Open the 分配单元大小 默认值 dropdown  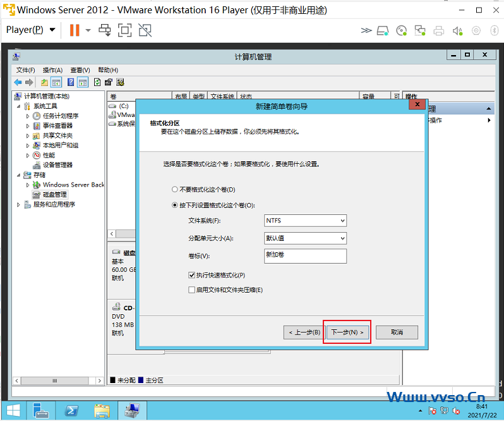click(305, 238)
